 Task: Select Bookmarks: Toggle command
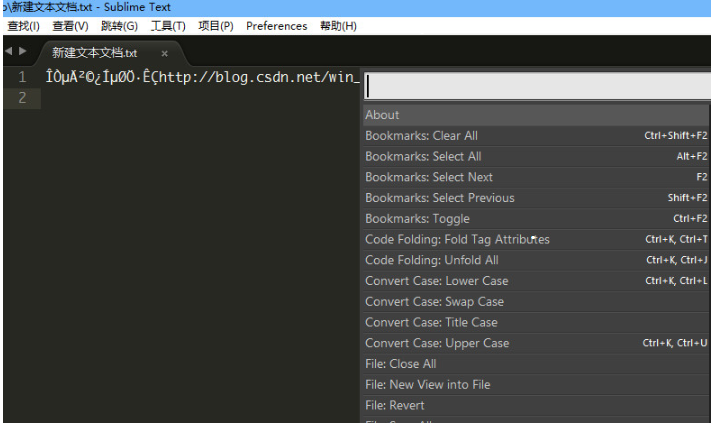click(x=536, y=219)
